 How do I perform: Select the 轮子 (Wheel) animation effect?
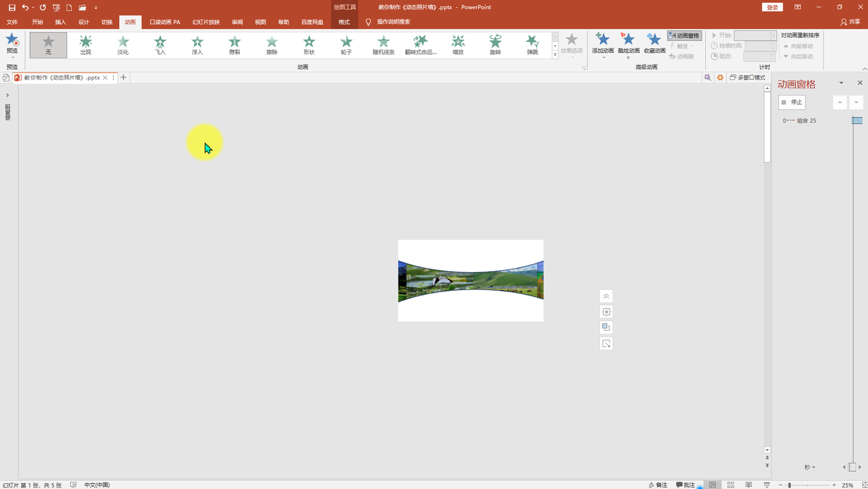346,44
